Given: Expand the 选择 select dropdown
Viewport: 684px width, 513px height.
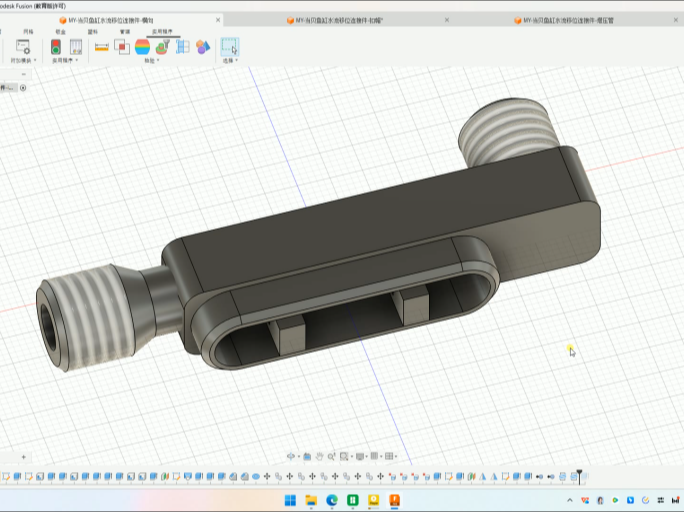Looking at the screenshot, I should (230, 61).
